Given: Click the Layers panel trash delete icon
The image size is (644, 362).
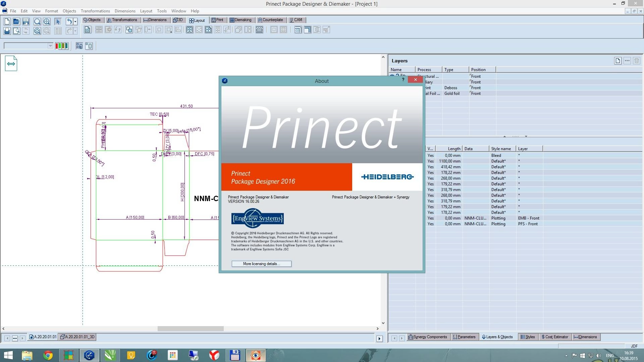Looking at the screenshot, I should (x=637, y=61).
